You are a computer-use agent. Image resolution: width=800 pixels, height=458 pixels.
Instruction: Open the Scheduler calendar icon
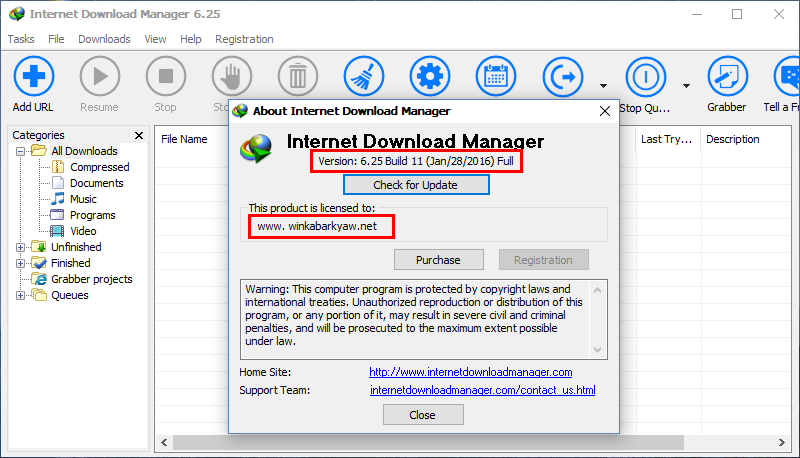tap(496, 77)
